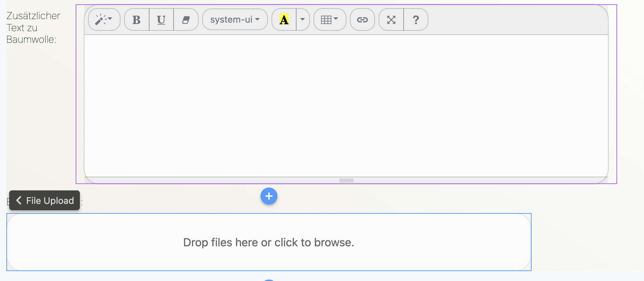The height and width of the screenshot is (281, 644).
Task: Toggle bold formatting
Action: click(137, 19)
